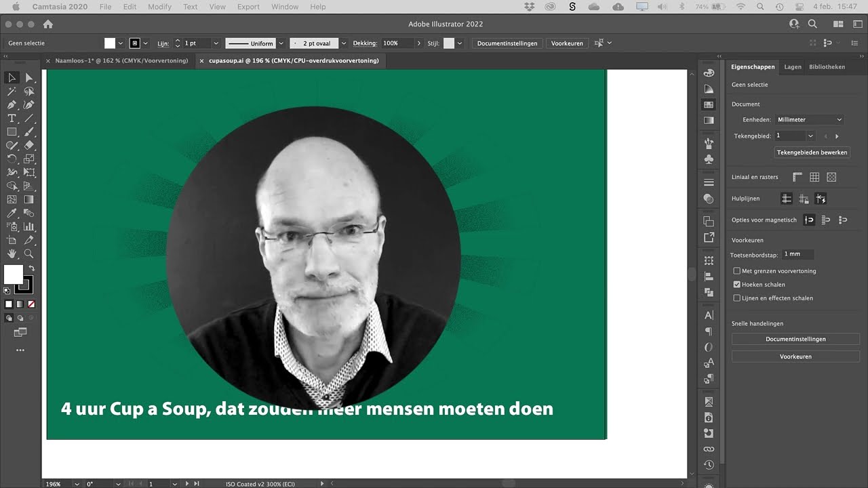Viewport: 868px width, 488px height.
Task: Toggle show rulers icon
Action: coord(797,177)
